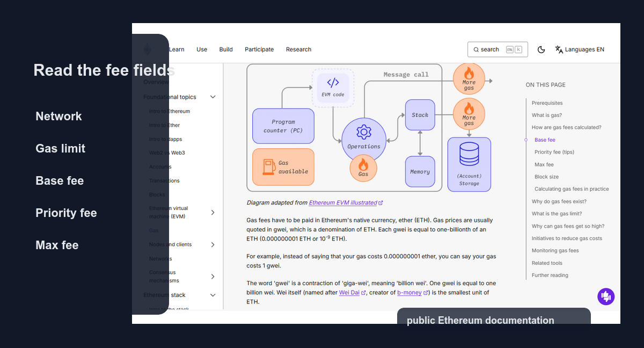Click external link icon after b-money
The height and width of the screenshot is (348, 644).
click(426, 293)
